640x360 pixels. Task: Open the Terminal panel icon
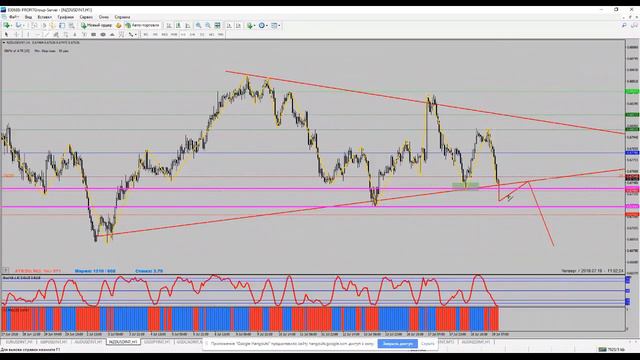point(62,25)
